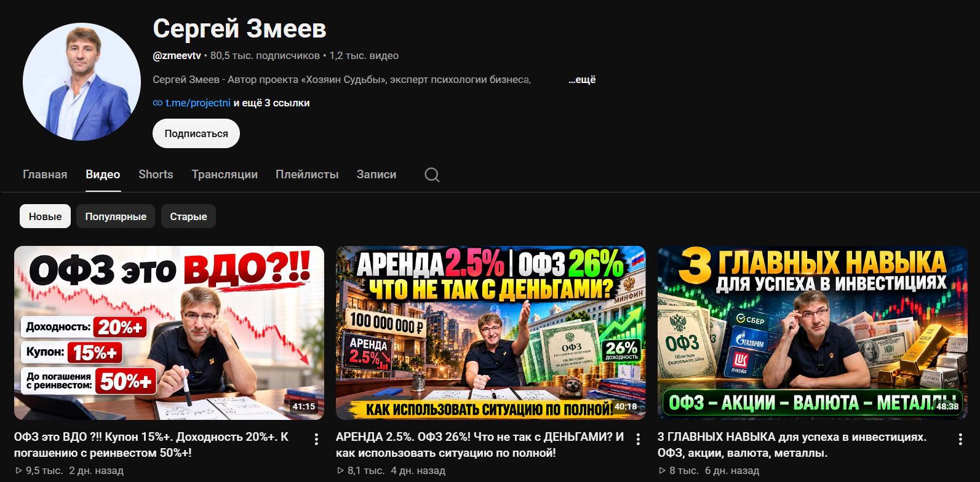Click the 9,5 тыс. views text
The height and width of the screenshot is (482, 980).
tap(44, 470)
